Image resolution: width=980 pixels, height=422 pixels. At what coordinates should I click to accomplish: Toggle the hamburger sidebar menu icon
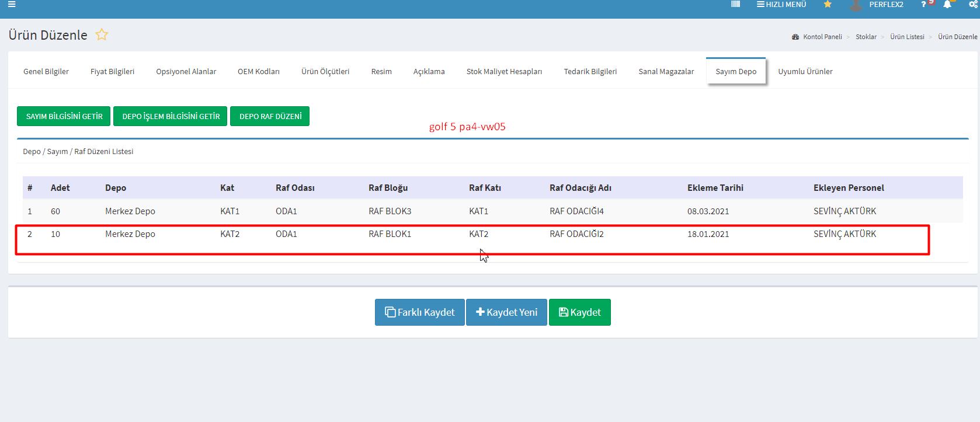pos(12,4)
